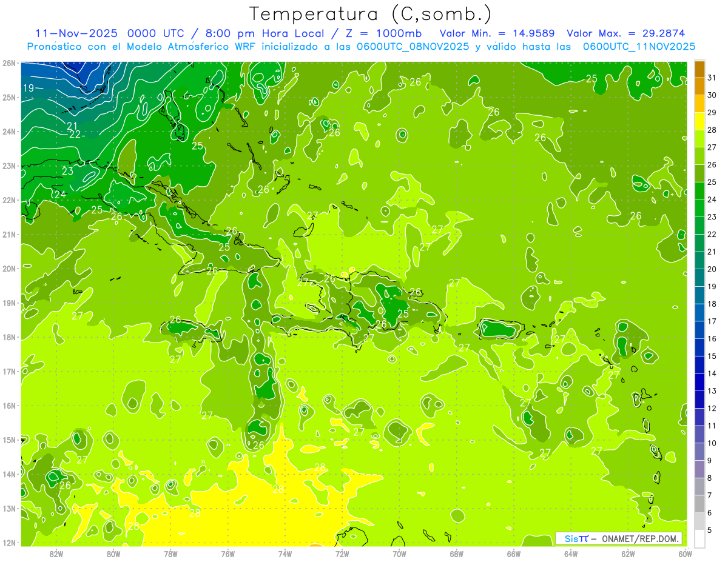The width and height of the screenshot is (728, 562).
Task: Select "Valor Min. = 14.9589" text
Action: pyautogui.click(x=499, y=33)
